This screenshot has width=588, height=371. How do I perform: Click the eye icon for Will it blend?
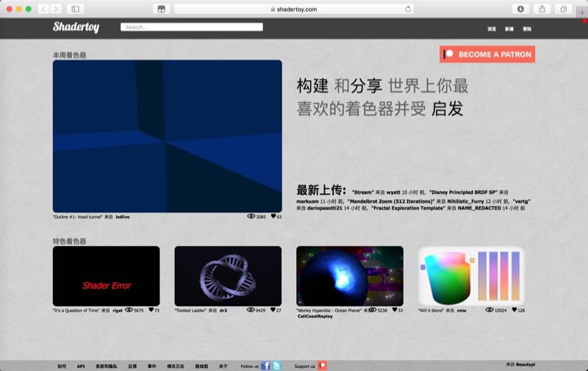pyautogui.click(x=490, y=310)
